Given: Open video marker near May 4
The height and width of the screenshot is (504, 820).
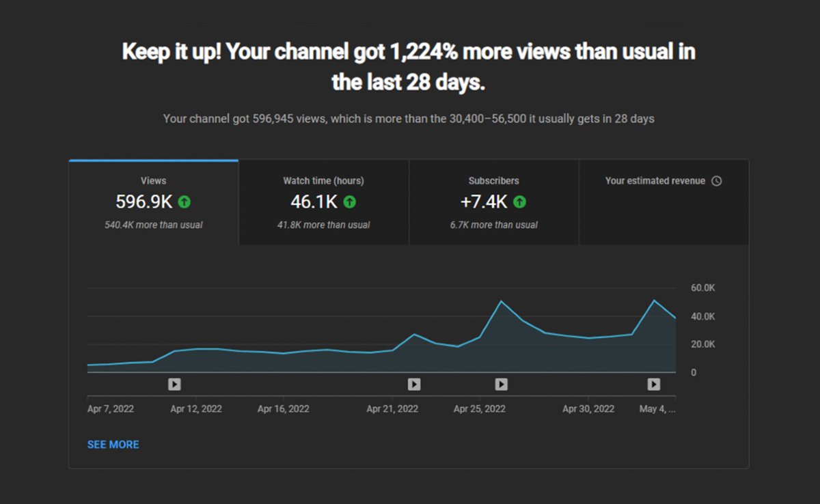Looking at the screenshot, I should click(x=654, y=384).
